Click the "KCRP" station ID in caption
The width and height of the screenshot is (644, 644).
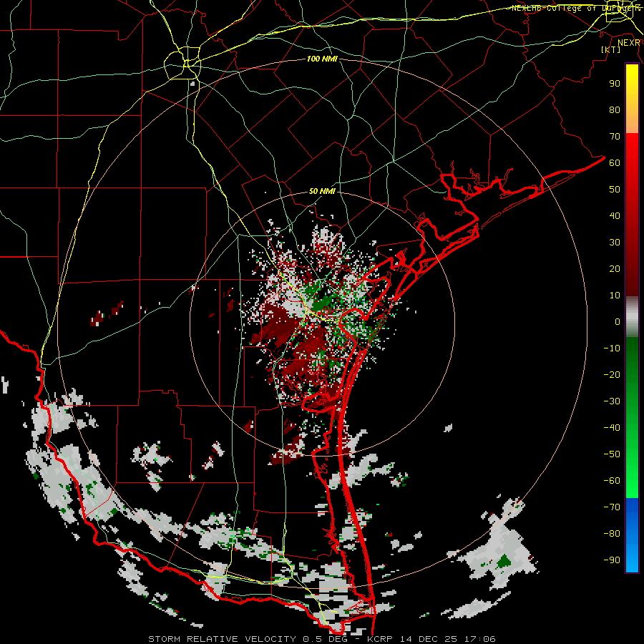(379, 639)
